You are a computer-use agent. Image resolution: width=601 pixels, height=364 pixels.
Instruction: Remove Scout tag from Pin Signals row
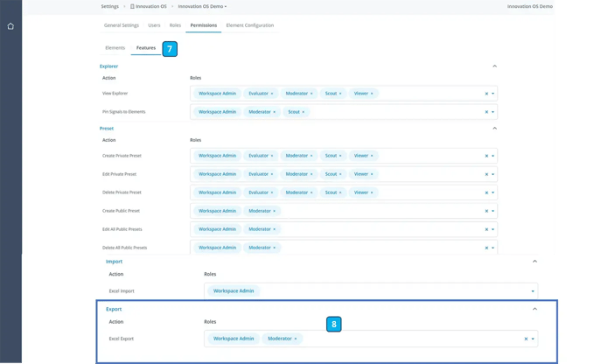pyautogui.click(x=304, y=112)
